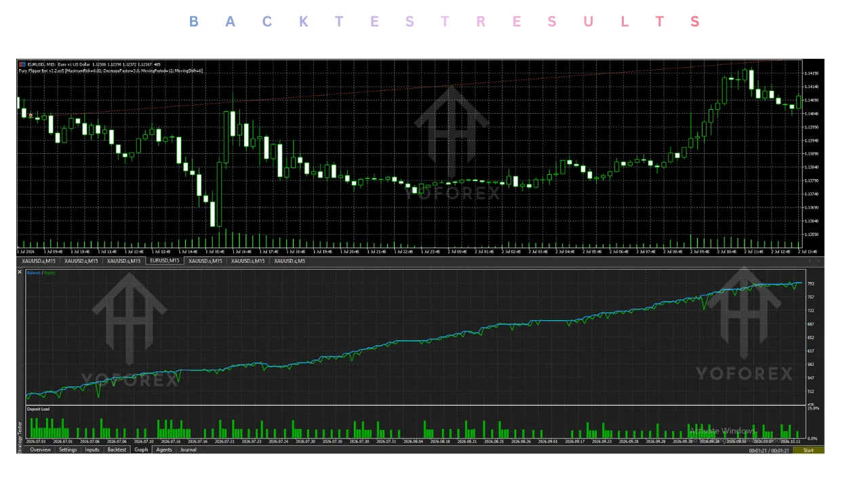Screen dimensions: 868x488
Task: Click the 00:01:21 / 00:01:21 elapsed time progress
Action: 768,450
